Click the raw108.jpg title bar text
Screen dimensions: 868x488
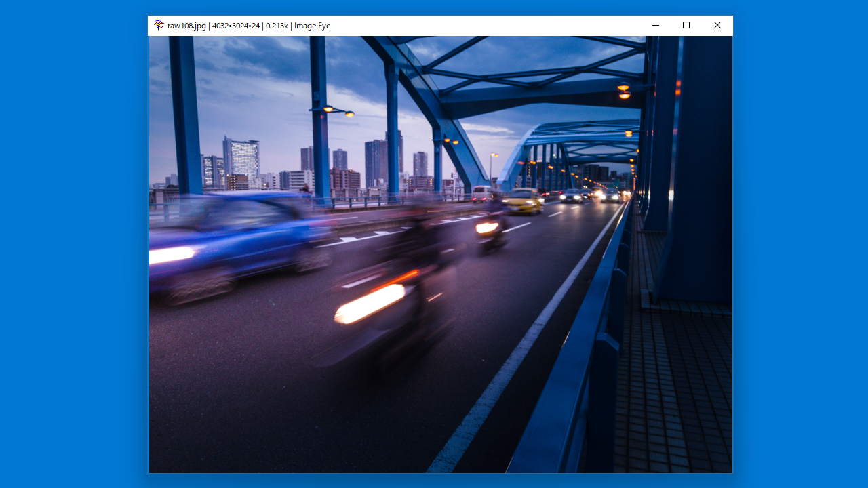[x=249, y=26]
